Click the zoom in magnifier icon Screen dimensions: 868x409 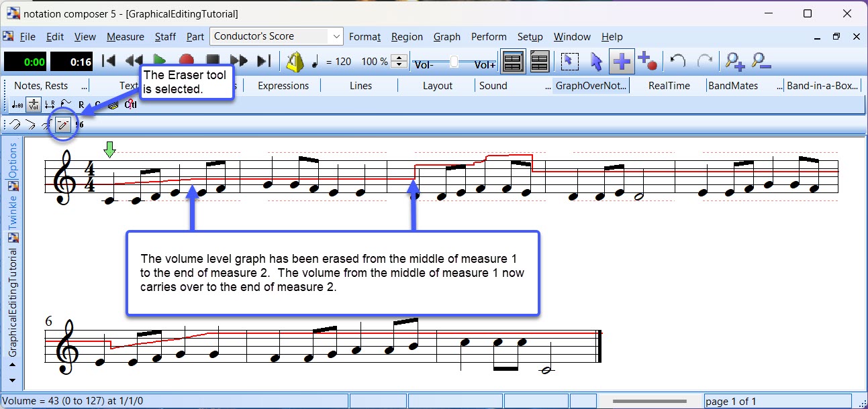coord(735,62)
